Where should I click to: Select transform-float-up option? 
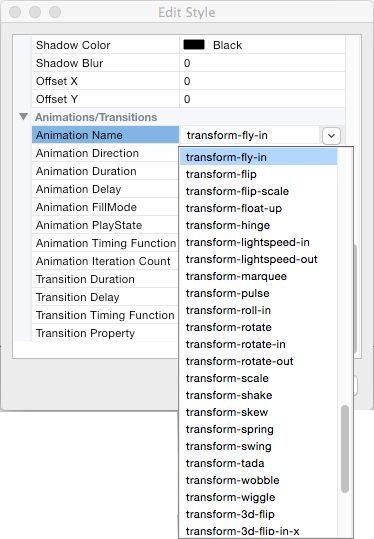(x=234, y=208)
